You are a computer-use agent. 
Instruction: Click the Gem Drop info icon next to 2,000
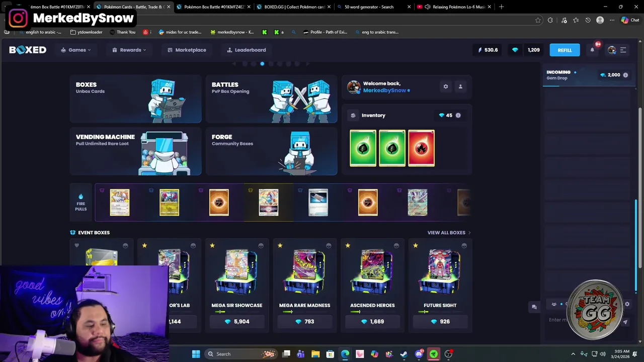click(x=625, y=75)
